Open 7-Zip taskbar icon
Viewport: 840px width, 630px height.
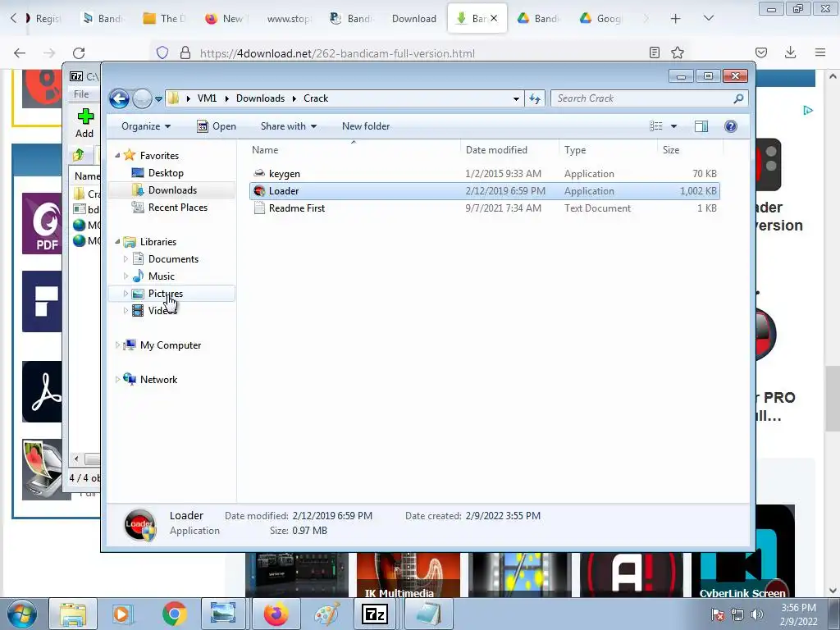[x=375, y=614]
